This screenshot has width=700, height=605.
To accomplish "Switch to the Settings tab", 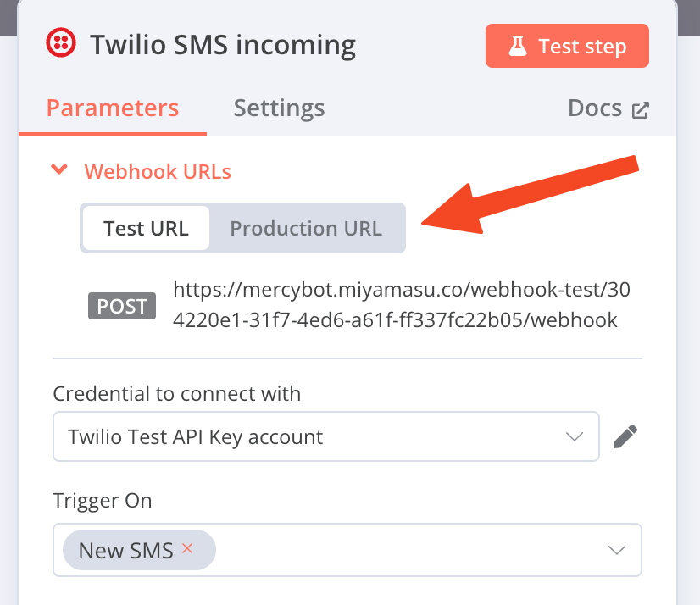I will point(279,108).
